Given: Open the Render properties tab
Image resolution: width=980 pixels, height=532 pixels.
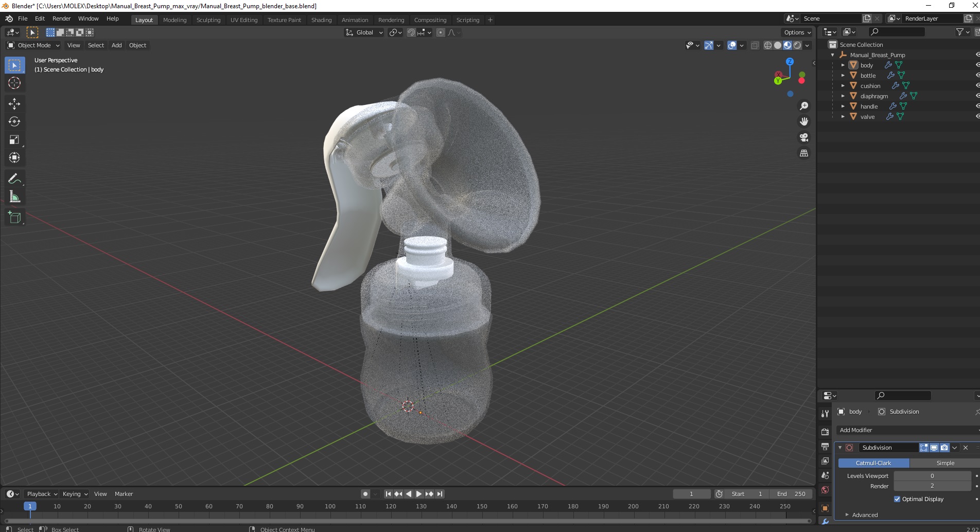Looking at the screenshot, I should pyautogui.click(x=825, y=432).
